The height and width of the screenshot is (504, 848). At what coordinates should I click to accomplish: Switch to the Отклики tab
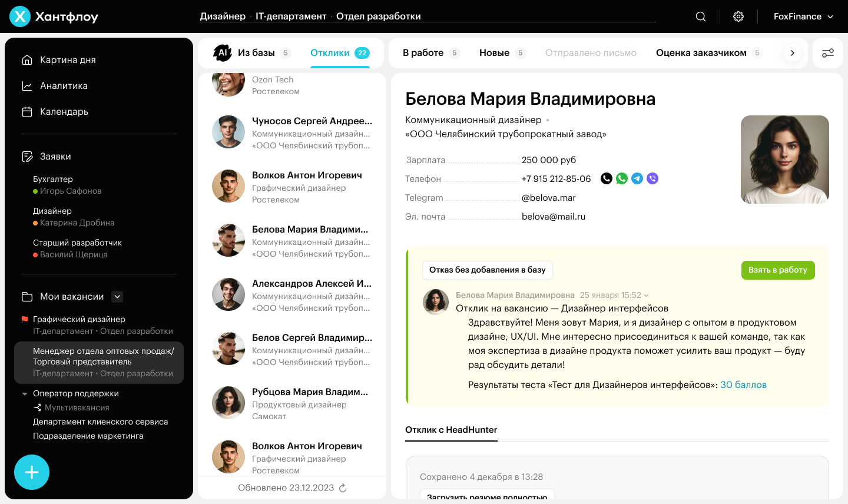340,53
